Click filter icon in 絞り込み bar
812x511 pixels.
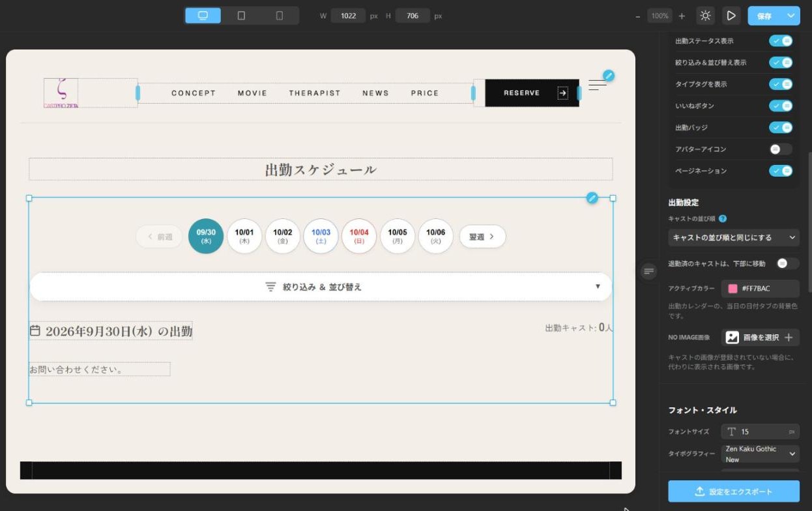click(x=270, y=287)
